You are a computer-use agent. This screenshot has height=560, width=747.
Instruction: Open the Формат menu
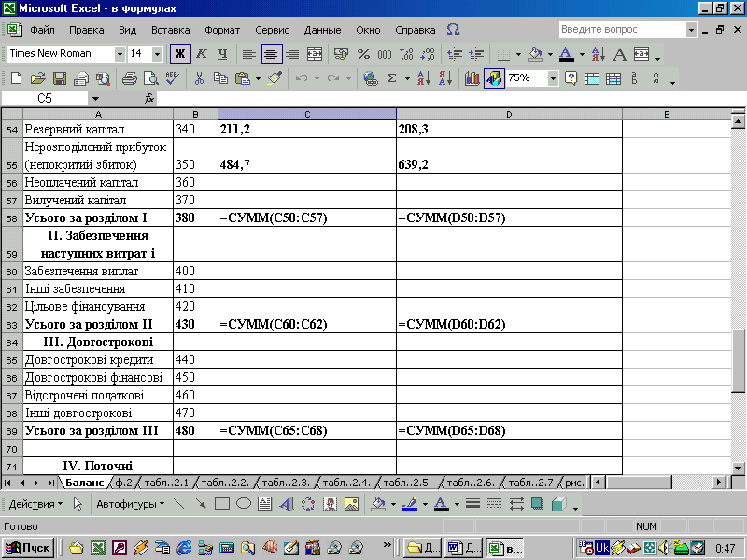[x=222, y=30]
